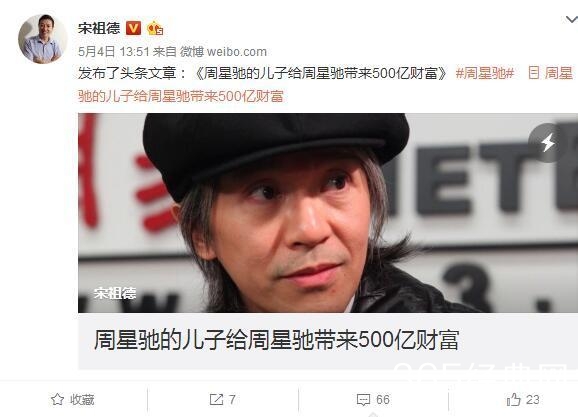Click the lightning bolt instant-view icon
578x417 pixels.
(548, 143)
